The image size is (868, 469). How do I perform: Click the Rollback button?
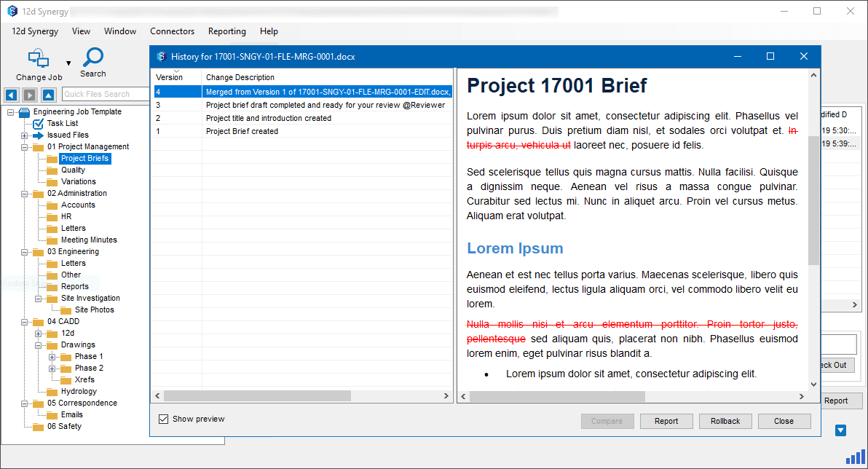(x=725, y=421)
